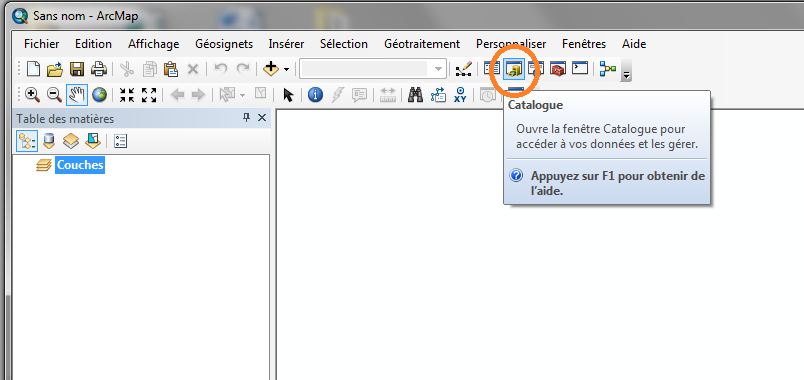This screenshot has width=804, height=380.
Task: Open the Go To XY tool
Action: (460, 94)
